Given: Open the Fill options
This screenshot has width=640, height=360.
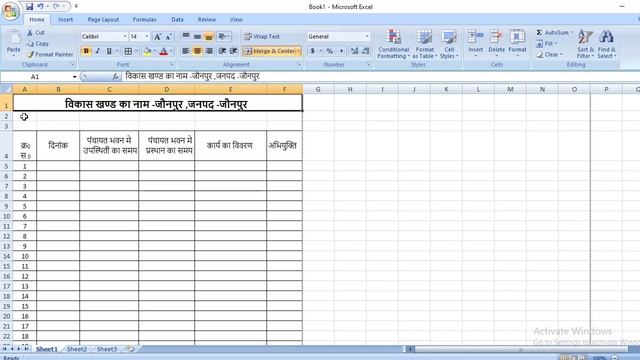Looking at the screenshot, I should click(x=547, y=43).
